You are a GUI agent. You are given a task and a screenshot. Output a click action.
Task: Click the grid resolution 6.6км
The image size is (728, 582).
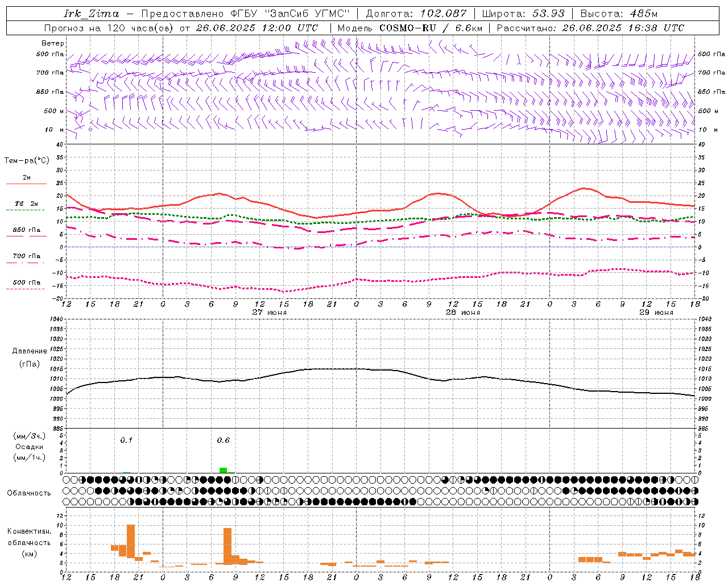tap(469, 28)
